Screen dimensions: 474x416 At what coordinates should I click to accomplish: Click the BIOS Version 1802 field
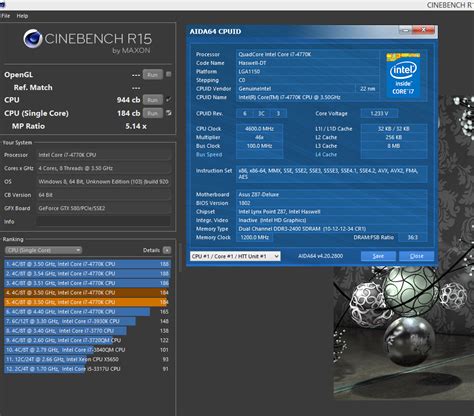click(332, 203)
